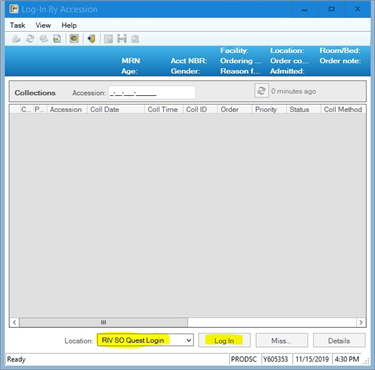Click the toolbar refresh arrows icon
This screenshot has width=375, height=370.
[x=30, y=39]
